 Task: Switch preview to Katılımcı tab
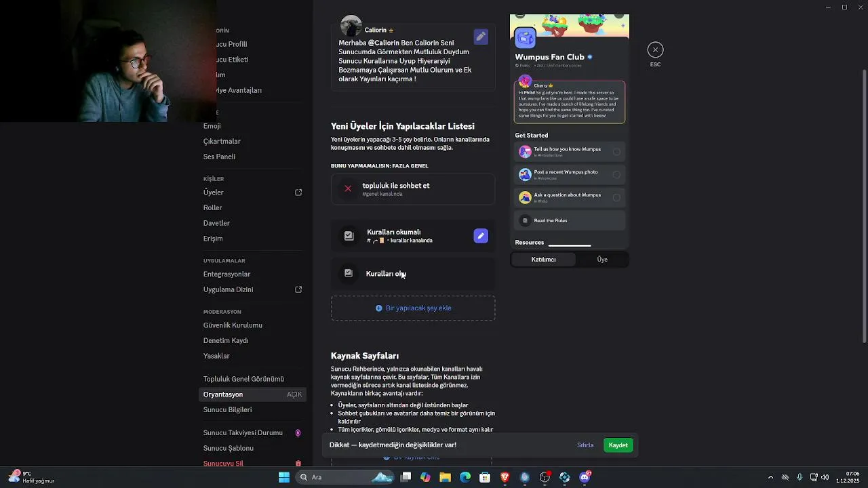click(543, 260)
